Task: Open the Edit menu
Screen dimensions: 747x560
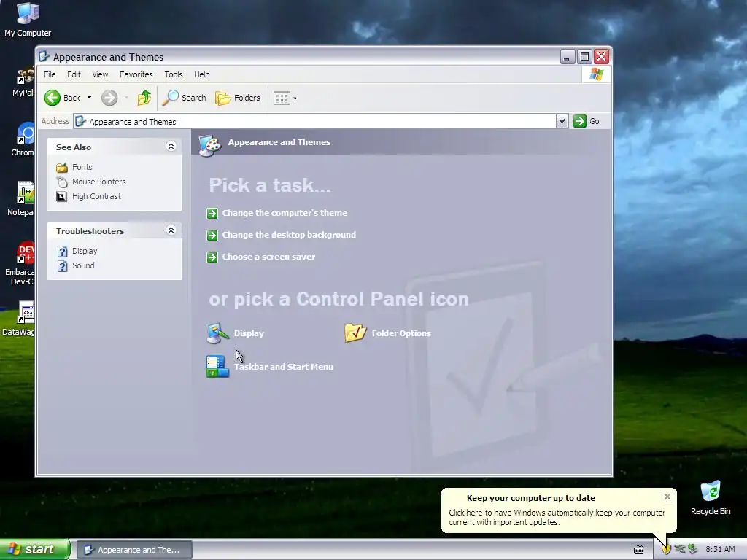Action: pos(74,74)
